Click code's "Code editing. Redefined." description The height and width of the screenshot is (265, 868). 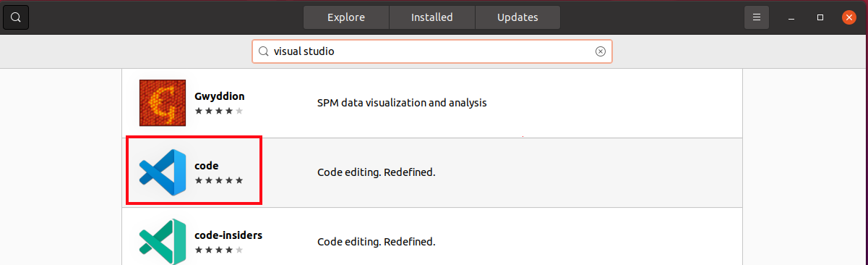[377, 173]
